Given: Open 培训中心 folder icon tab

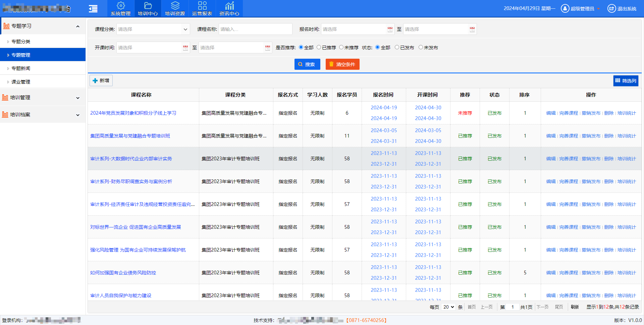Looking at the screenshot, I should pyautogui.click(x=148, y=8).
